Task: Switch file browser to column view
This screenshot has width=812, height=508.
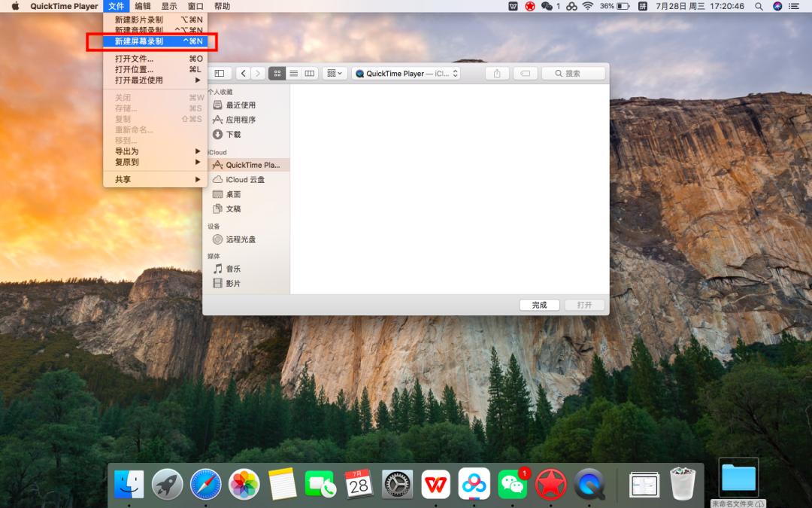Action: click(x=310, y=73)
